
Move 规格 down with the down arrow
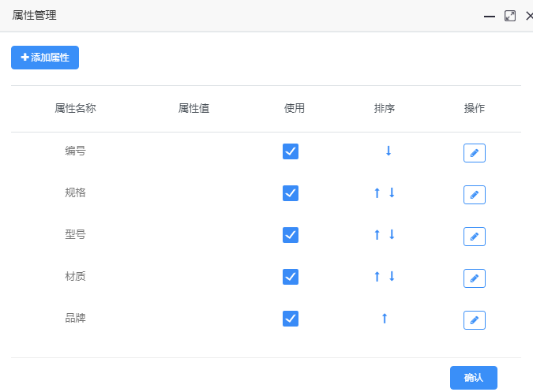click(392, 192)
